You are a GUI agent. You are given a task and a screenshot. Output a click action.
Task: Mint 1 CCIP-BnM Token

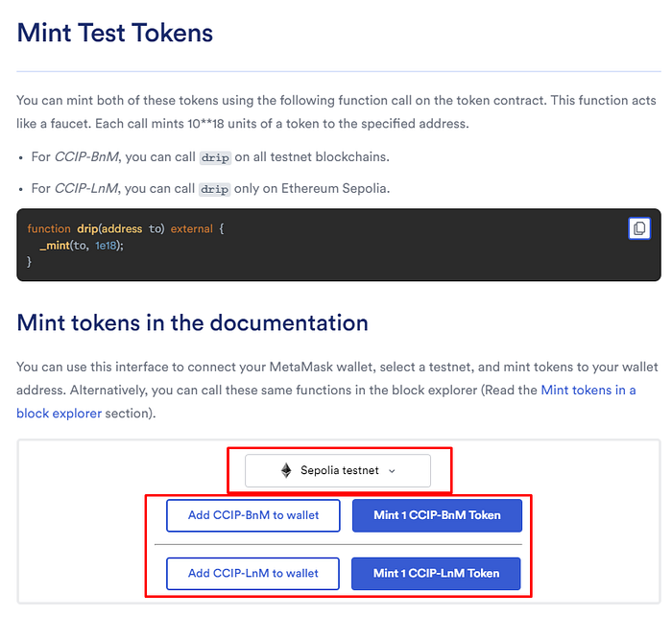[x=437, y=515]
